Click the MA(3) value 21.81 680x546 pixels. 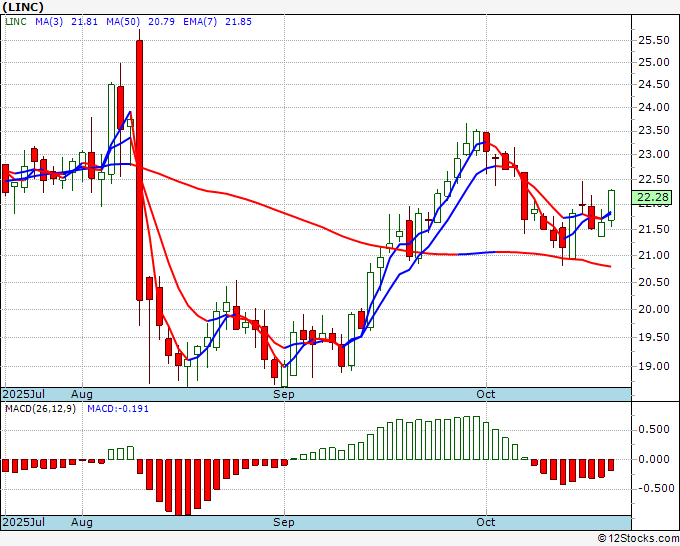click(85, 21)
